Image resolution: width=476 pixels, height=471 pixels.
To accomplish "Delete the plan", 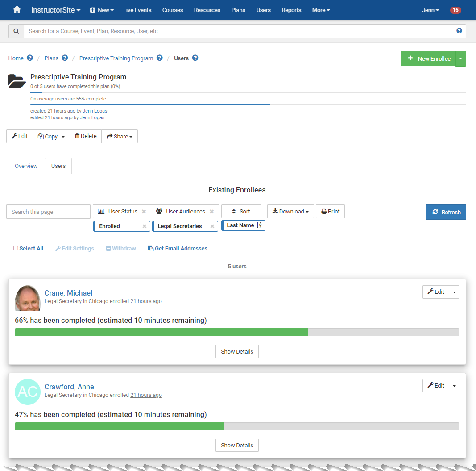I will 86,137.
